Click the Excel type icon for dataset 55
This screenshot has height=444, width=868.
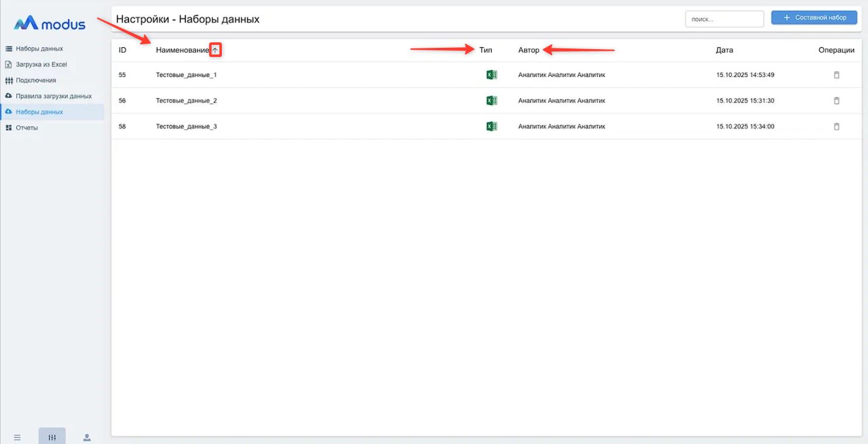click(x=492, y=75)
